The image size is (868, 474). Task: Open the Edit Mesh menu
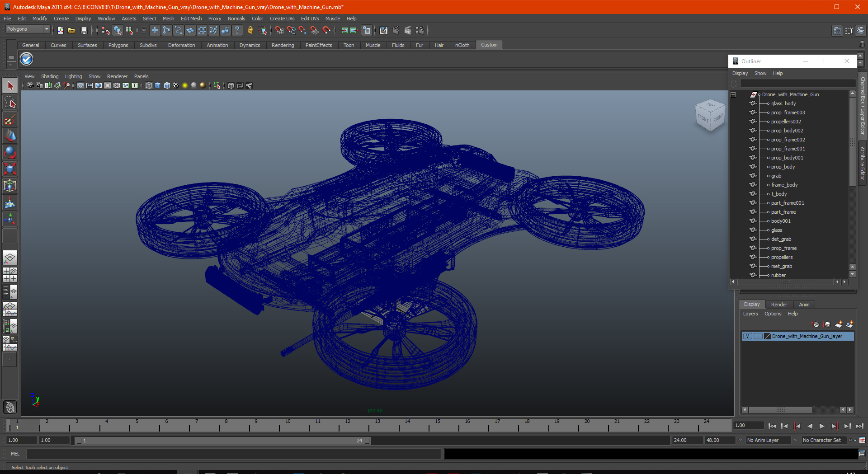point(191,19)
